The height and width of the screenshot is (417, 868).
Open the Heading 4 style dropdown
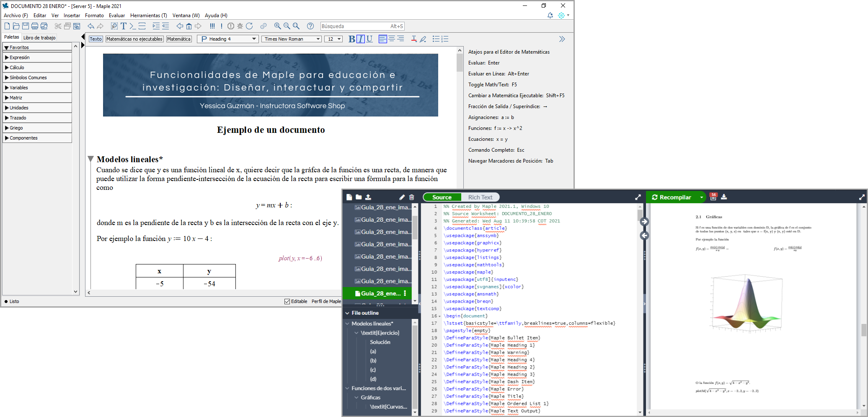coord(228,39)
